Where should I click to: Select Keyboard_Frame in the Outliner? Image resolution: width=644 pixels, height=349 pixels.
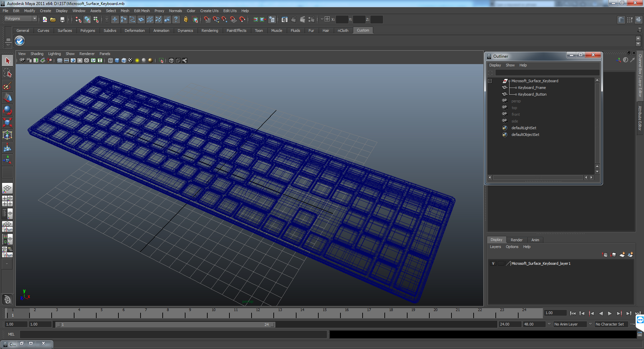pyautogui.click(x=532, y=88)
